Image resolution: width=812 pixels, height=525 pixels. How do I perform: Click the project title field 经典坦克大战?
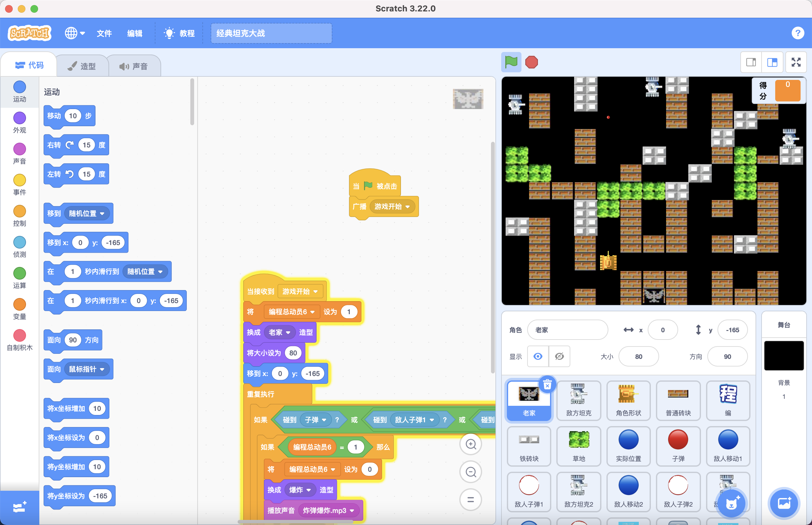271,33
